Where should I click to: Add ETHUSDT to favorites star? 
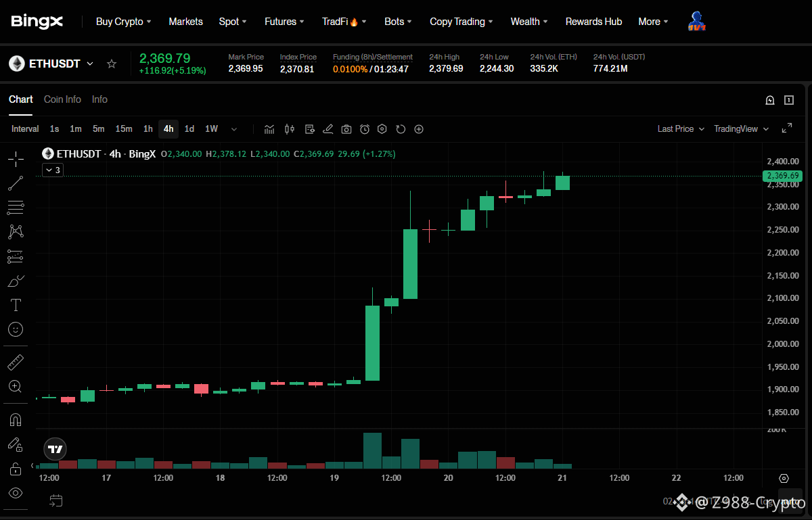[x=112, y=64]
